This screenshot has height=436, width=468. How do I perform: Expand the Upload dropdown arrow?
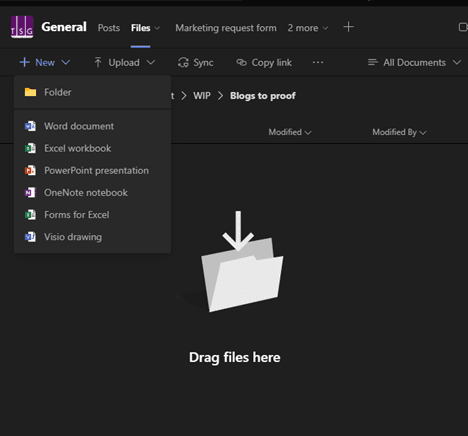[x=151, y=62]
